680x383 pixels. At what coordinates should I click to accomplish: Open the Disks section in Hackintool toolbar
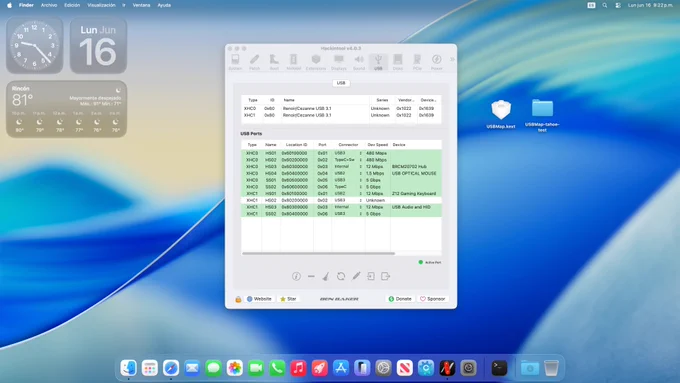point(398,62)
